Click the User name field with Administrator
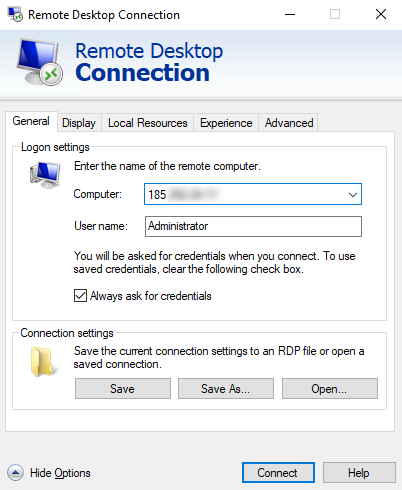This screenshot has width=402, height=490. [x=253, y=226]
